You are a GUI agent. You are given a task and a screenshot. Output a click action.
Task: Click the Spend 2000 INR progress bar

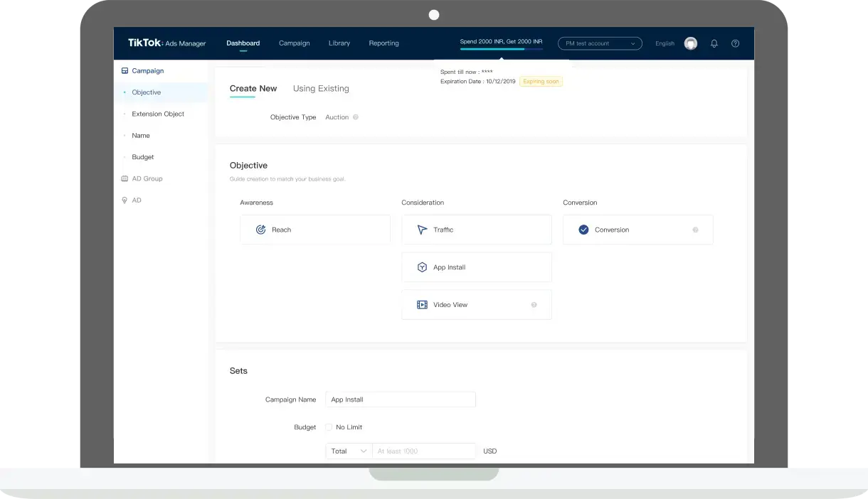tap(501, 49)
